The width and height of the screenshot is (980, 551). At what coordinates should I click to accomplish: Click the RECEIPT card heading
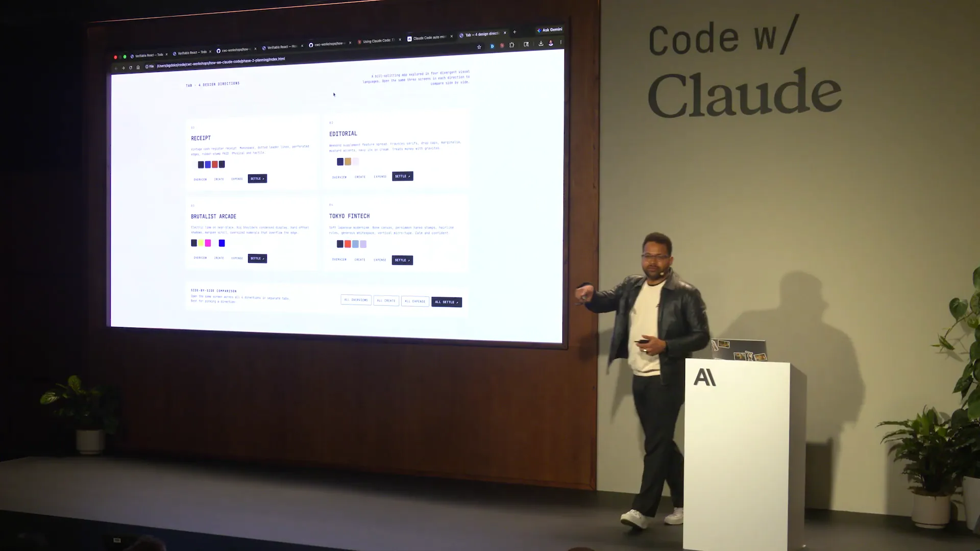[201, 138]
